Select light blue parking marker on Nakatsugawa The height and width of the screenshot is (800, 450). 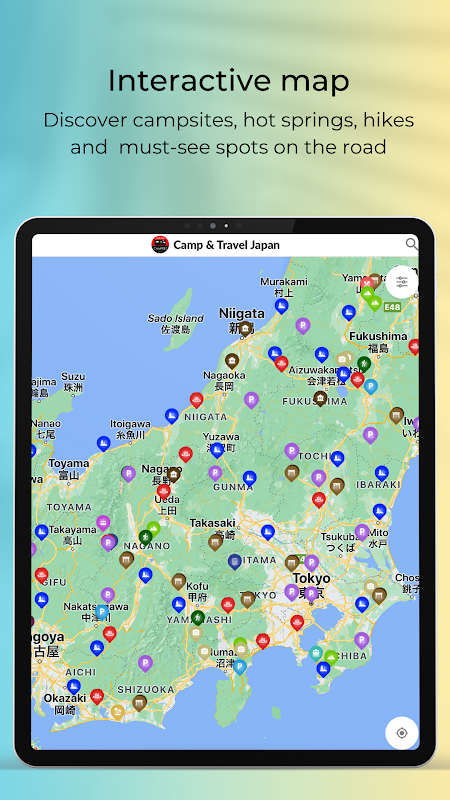click(x=102, y=612)
